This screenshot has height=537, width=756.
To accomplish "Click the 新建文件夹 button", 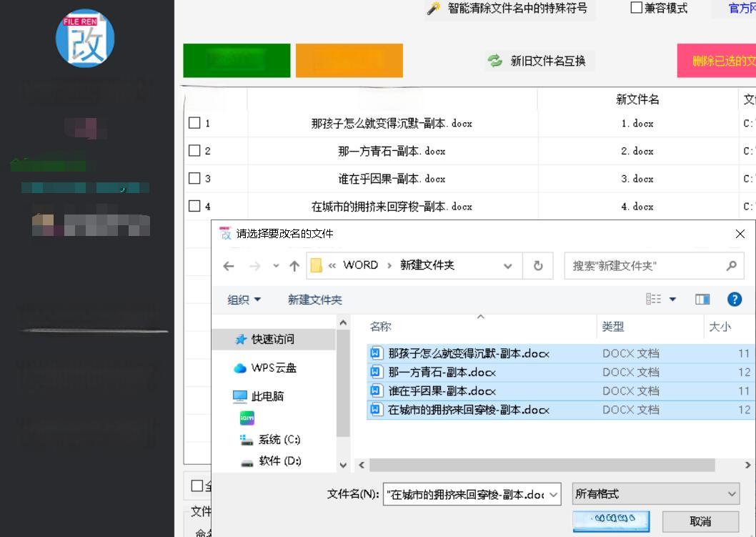I will (x=314, y=300).
